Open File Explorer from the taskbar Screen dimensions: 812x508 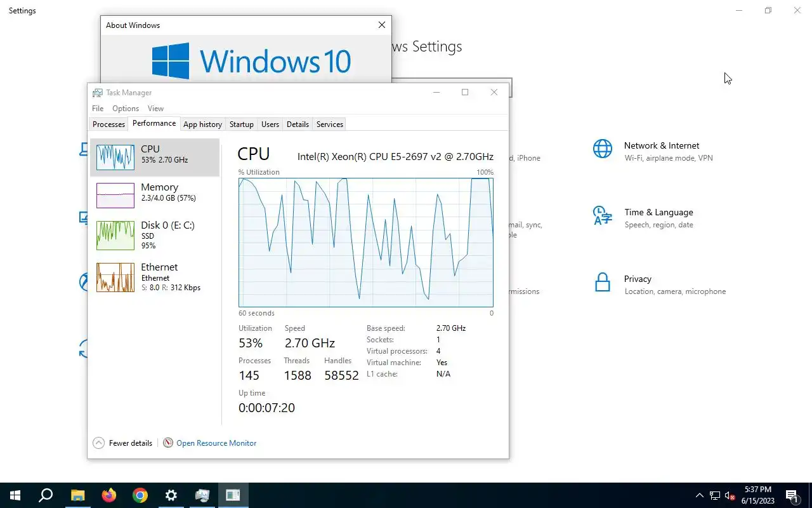coord(77,495)
